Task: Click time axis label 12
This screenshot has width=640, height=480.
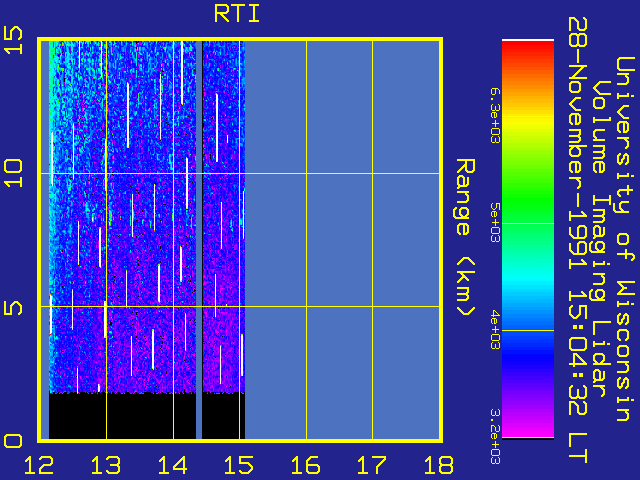Action: 39,465
